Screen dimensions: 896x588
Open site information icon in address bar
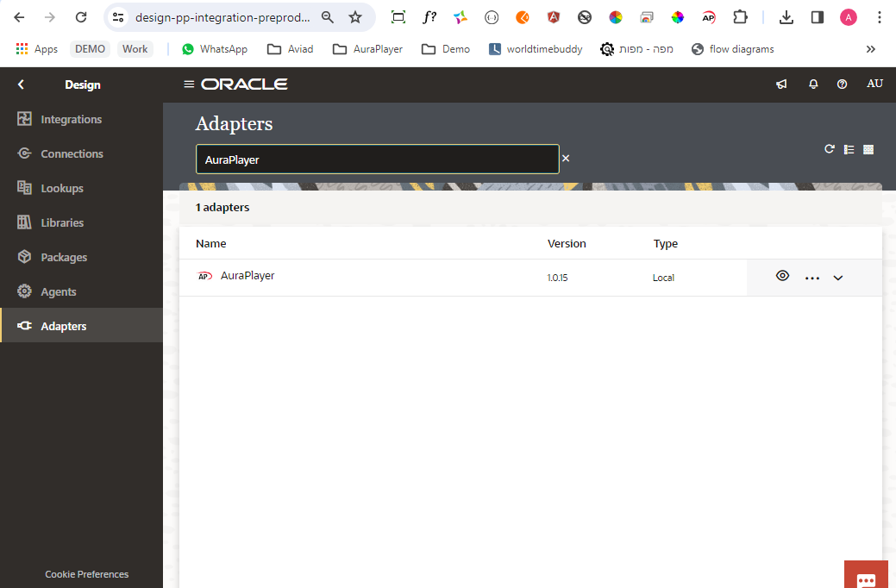pos(118,17)
